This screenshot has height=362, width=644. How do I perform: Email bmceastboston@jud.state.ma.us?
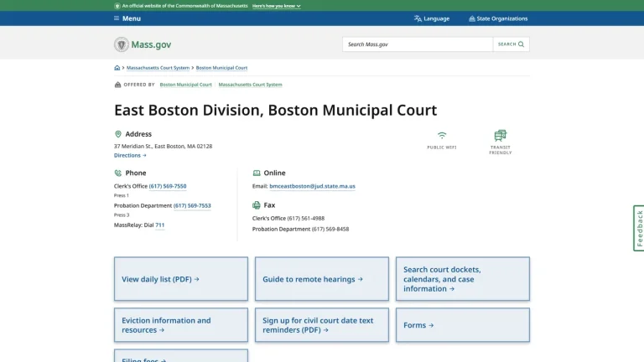click(312, 186)
